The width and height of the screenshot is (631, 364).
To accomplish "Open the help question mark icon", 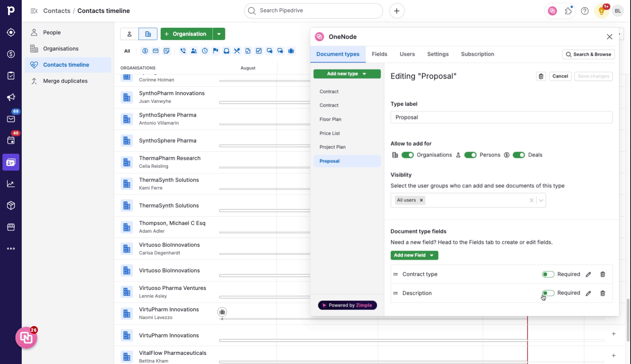I will click(x=585, y=11).
